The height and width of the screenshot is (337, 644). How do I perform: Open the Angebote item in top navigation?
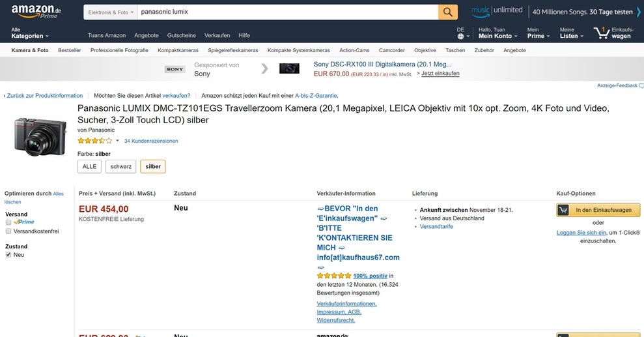click(x=147, y=35)
